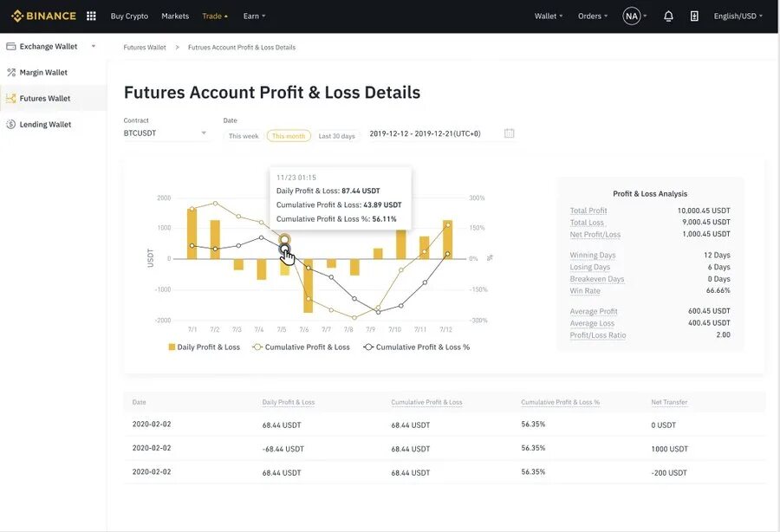Expand the Exchange Wallet sidebar section
The width and height of the screenshot is (780, 532).
point(93,47)
